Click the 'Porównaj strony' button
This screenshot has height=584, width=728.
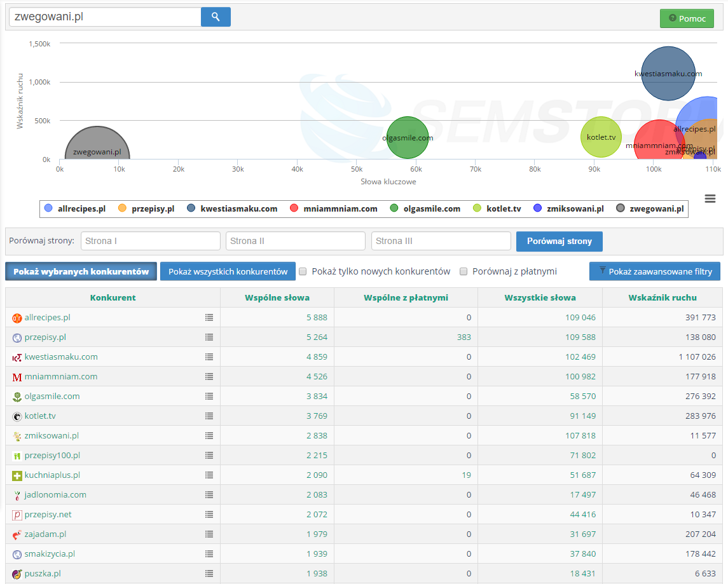(560, 241)
